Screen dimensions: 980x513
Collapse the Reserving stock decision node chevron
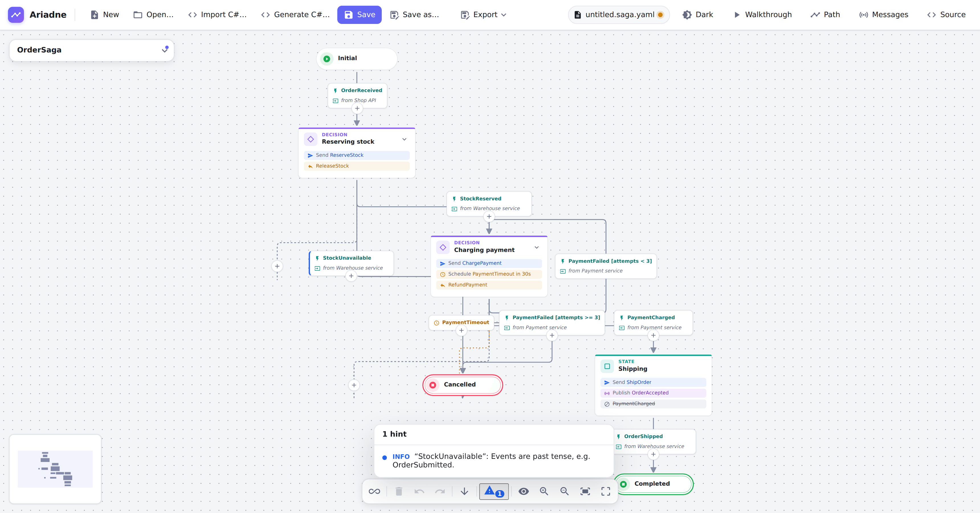(x=405, y=139)
